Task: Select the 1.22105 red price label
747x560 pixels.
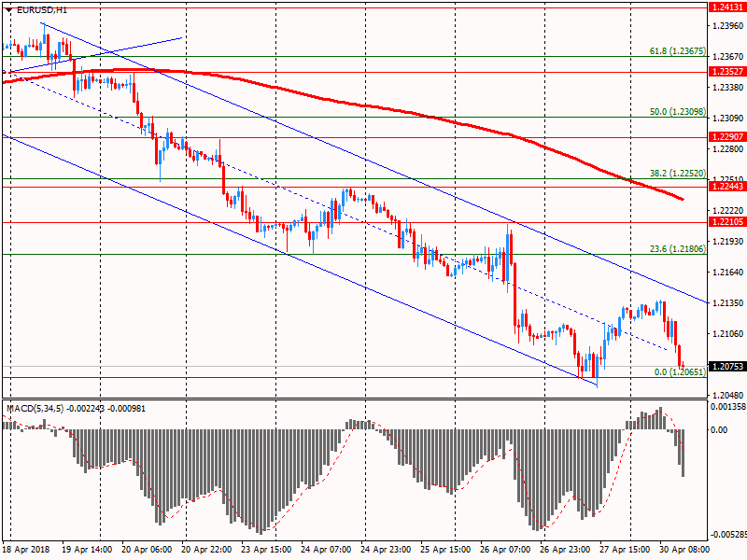Action: click(x=727, y=222)
